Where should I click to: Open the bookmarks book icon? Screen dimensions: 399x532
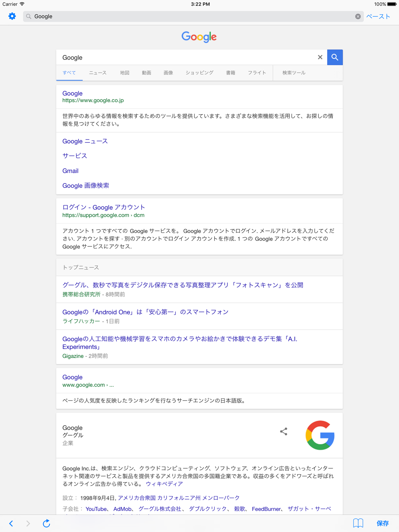tap(358, 523)
